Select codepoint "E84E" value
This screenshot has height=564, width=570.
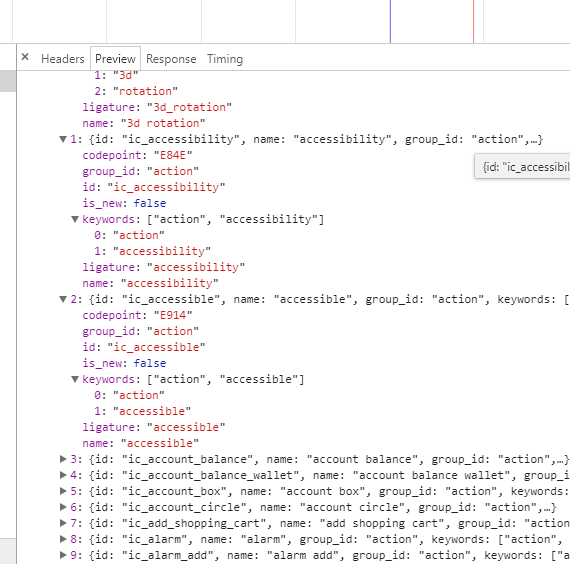173,155
